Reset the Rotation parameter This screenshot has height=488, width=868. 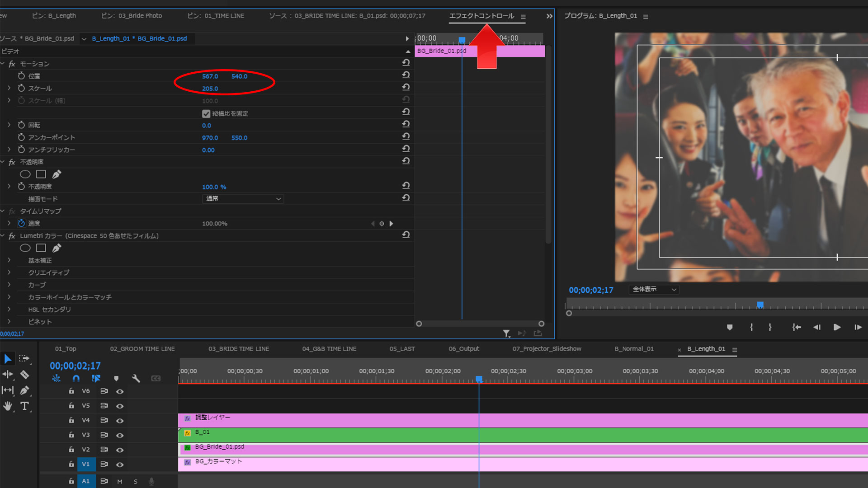406,124
